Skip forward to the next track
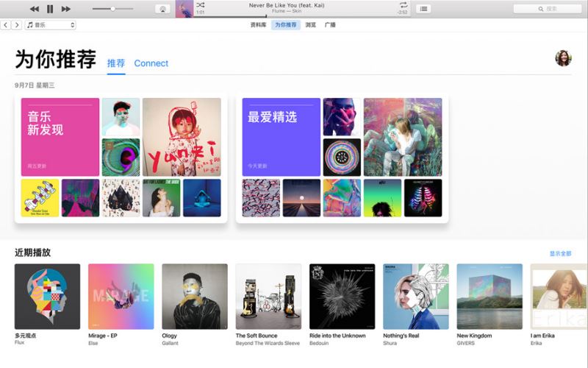Screen dimensions: 588x368 point(66,9)
